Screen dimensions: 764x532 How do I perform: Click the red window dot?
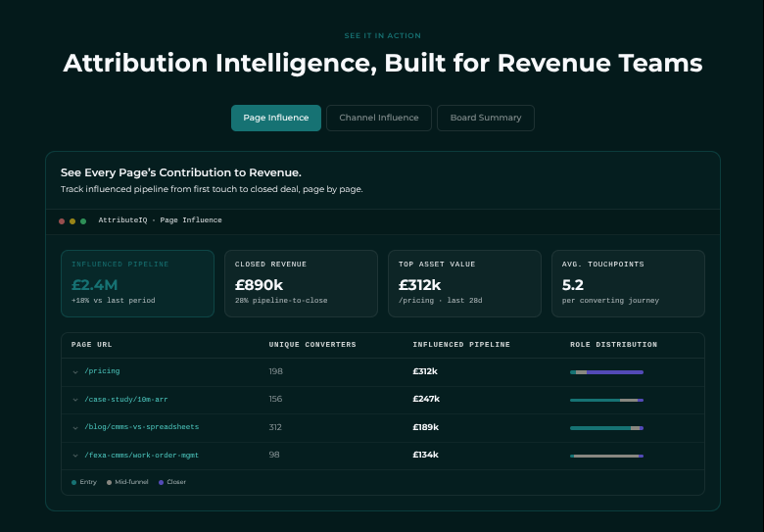[62, 221]
